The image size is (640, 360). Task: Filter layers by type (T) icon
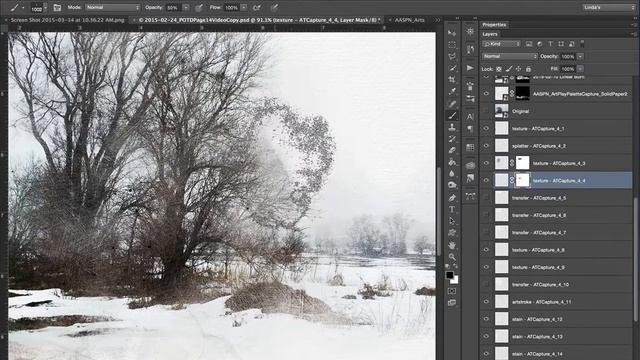tap(550, 44)
